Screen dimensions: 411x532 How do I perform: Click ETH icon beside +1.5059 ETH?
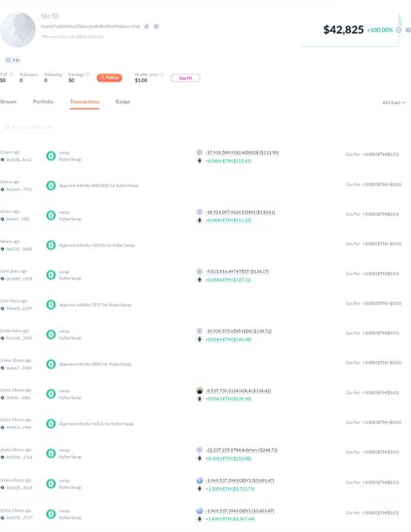(200, 489)
